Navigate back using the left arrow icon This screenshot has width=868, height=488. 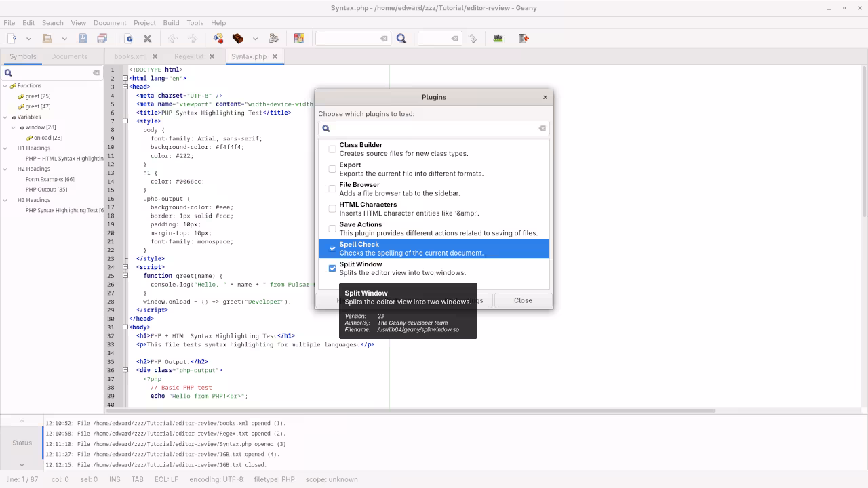[x=172, y=39]
